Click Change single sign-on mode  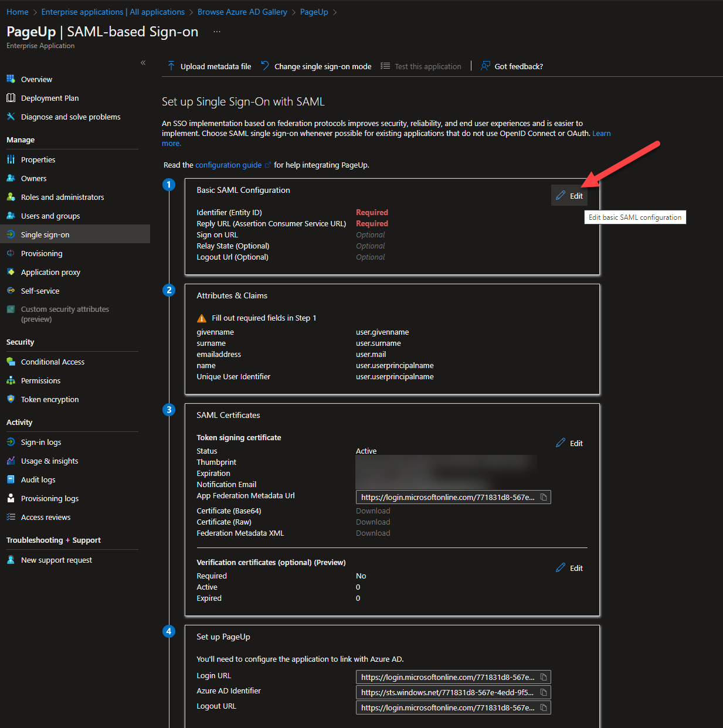[x=323, y=66]
